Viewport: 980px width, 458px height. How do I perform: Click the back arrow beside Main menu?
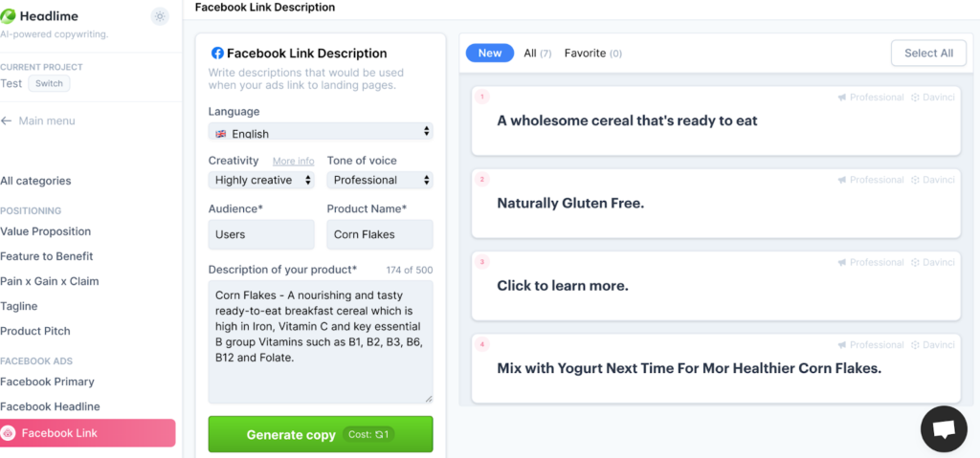[x=7, y=121]
